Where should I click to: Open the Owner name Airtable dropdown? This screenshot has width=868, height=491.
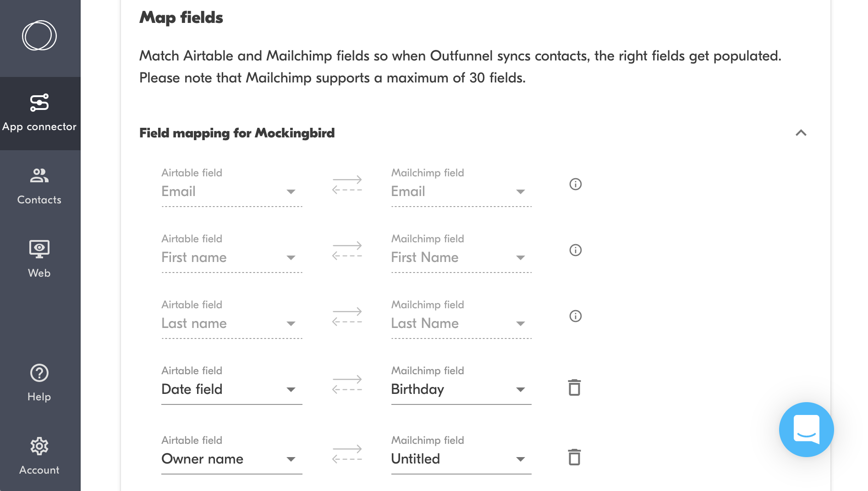[x=231, y=459]
